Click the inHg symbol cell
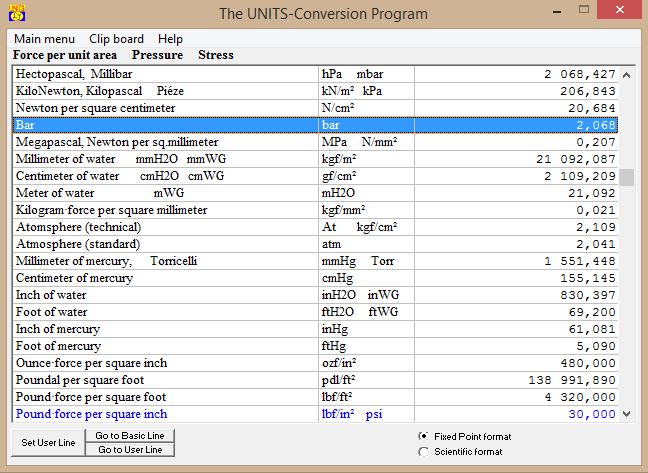This screenshot has height=473, width=648. (367, 329)
